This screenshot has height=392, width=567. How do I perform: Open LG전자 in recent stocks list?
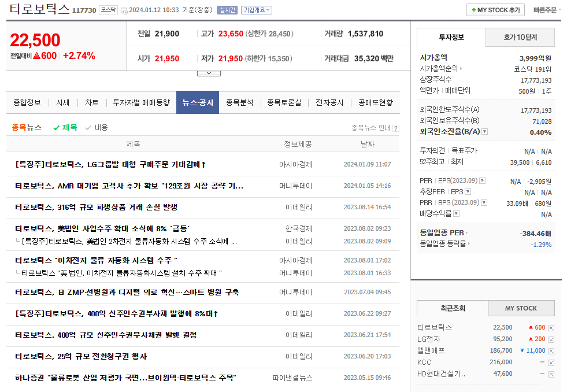429,339
